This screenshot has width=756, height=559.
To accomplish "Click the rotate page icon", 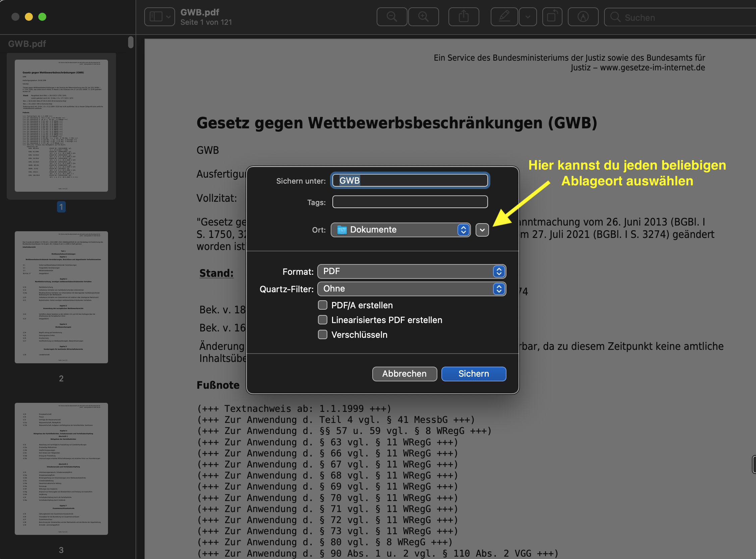I will click(552, 16).
